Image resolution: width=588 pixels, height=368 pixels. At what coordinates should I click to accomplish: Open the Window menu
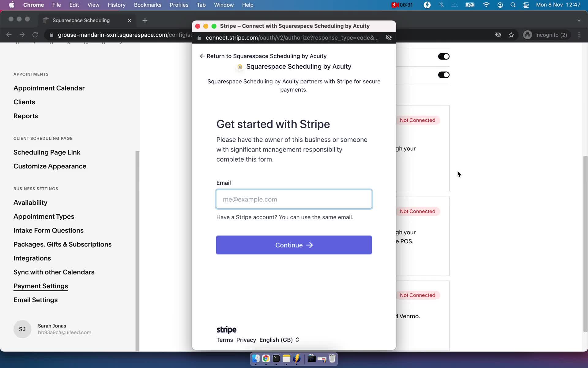[224, 5]
